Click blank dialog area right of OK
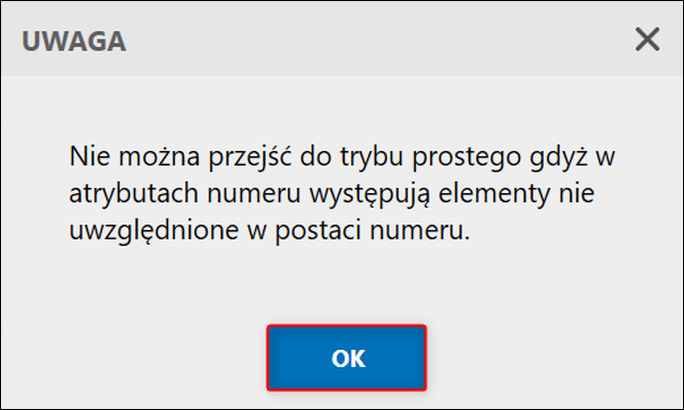 click(x=554, y=358)
